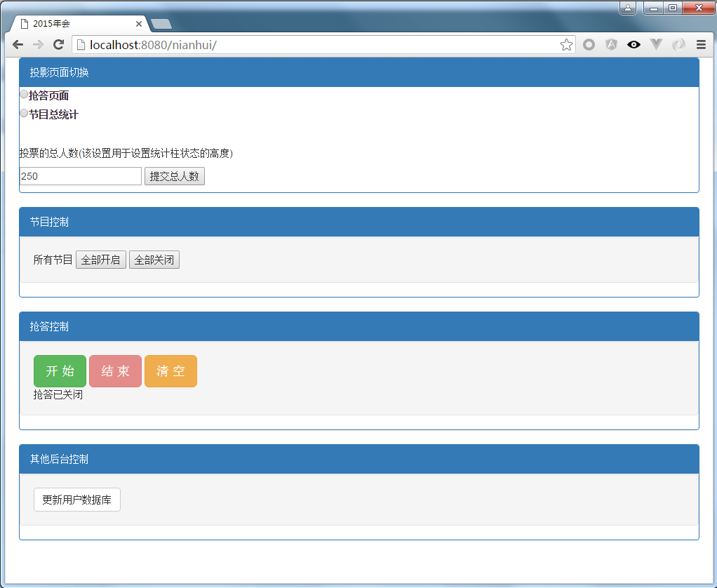
Task: Reload the page with refresh icon
Action: pos(58,44)
